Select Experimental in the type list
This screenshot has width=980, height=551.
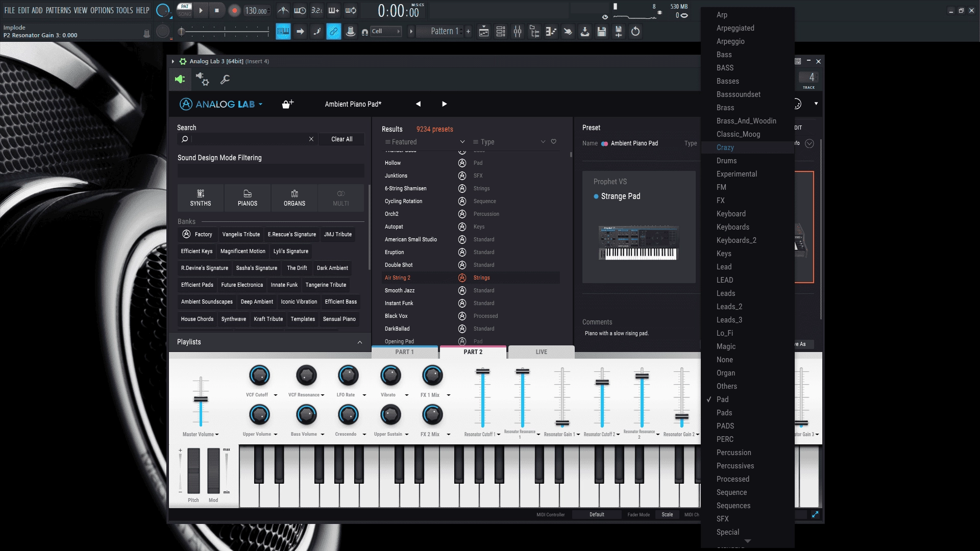[x=748, y=174]
